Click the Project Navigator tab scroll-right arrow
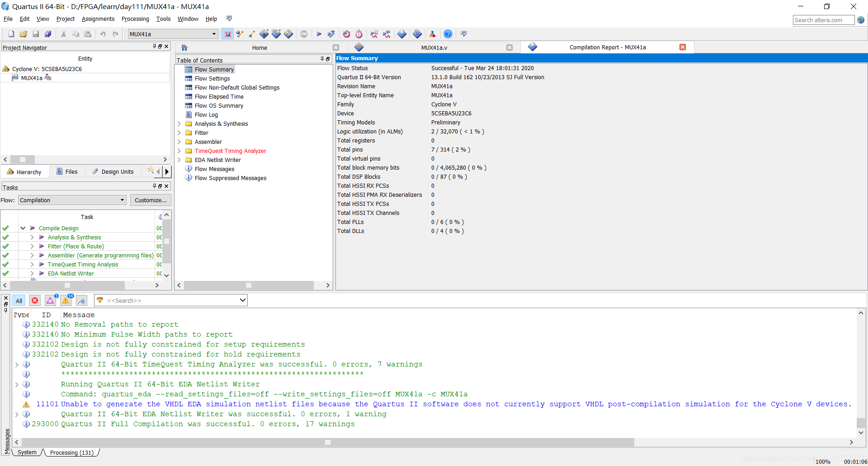This screenshot has width=868, height=466. coord(167,171)
